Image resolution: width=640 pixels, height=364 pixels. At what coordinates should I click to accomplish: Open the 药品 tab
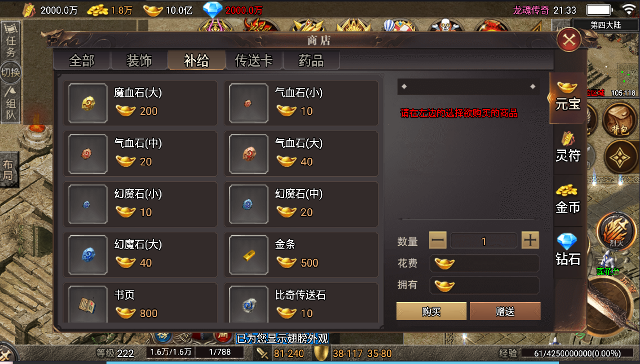[311, 61]
